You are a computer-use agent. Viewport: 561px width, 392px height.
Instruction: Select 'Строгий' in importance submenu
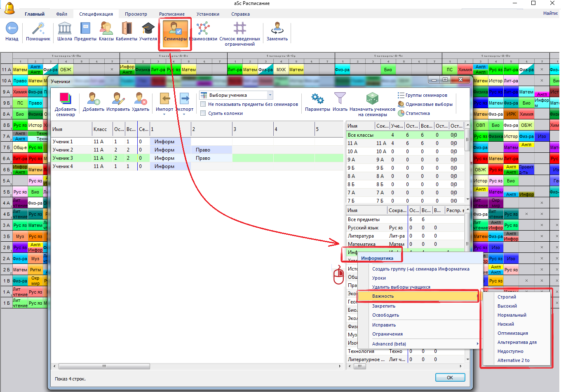[x=507, y=297]
